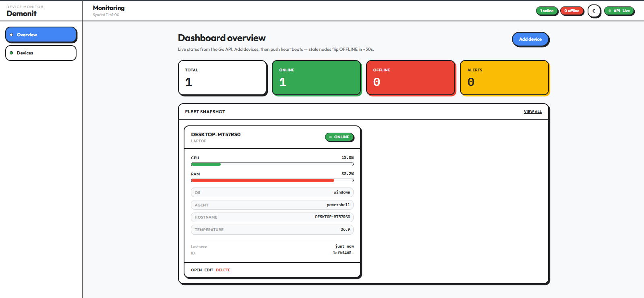Click the TEMPERATURE 36.9 row
Image resolution: width=644 pixels, height=298 pixels.
tap(272, 229)
